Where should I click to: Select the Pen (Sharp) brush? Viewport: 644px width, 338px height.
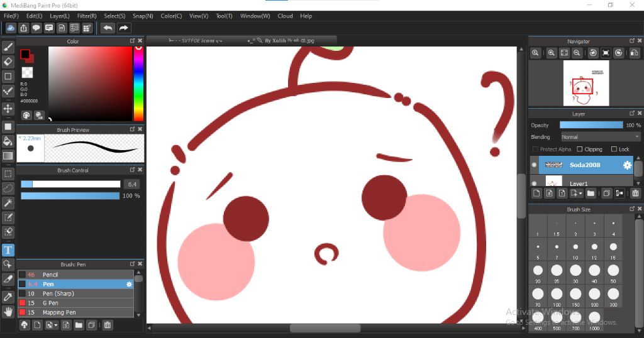click(75, 293)
